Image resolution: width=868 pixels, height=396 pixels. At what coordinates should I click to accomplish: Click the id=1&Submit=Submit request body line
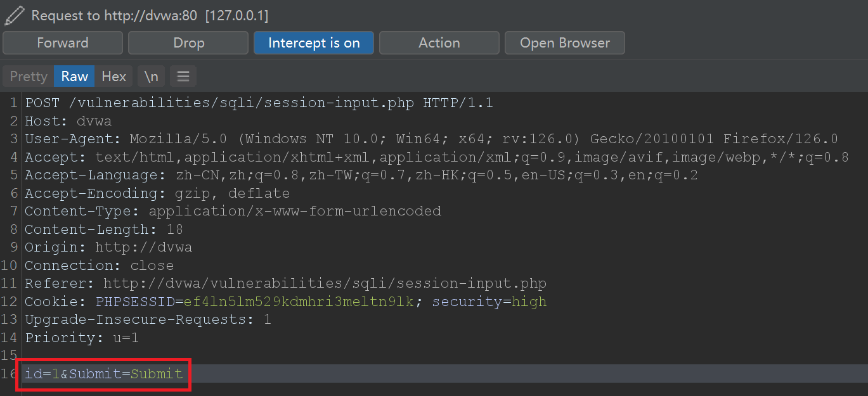104,374
